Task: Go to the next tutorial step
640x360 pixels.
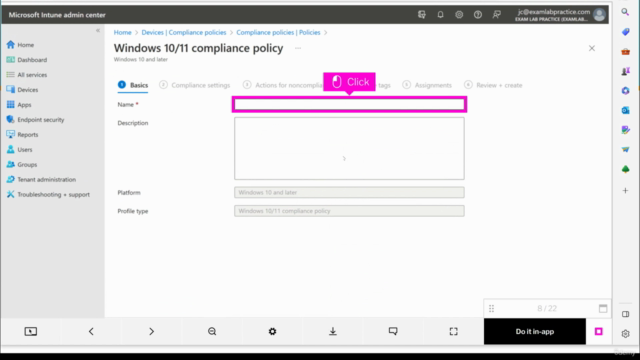Action: tap(151, 331)
